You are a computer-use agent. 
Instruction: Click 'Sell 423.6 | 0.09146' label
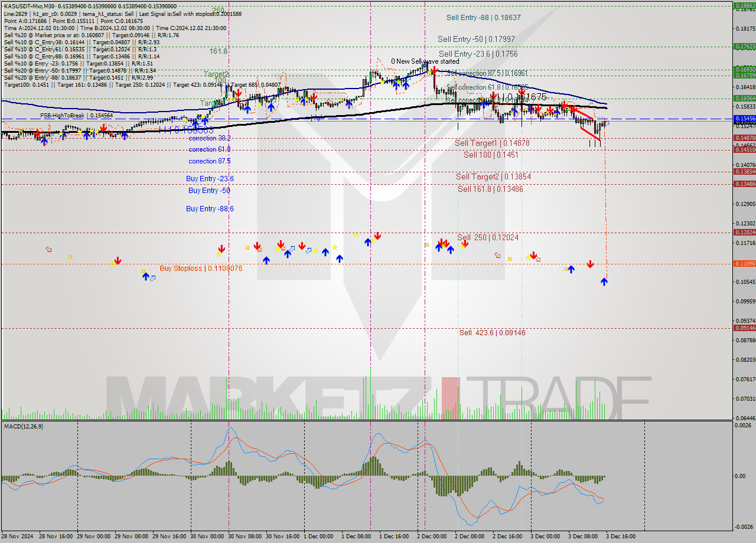pos(492,332)
